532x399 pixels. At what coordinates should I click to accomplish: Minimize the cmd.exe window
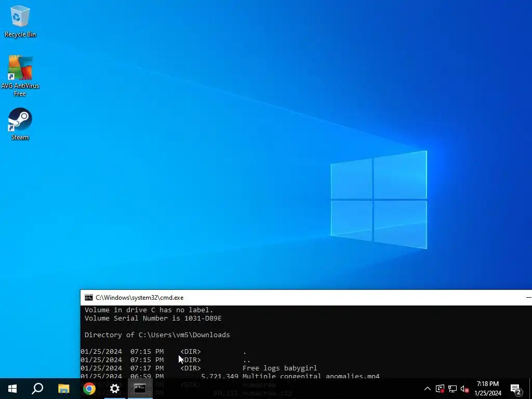click(x=528, y=298)
